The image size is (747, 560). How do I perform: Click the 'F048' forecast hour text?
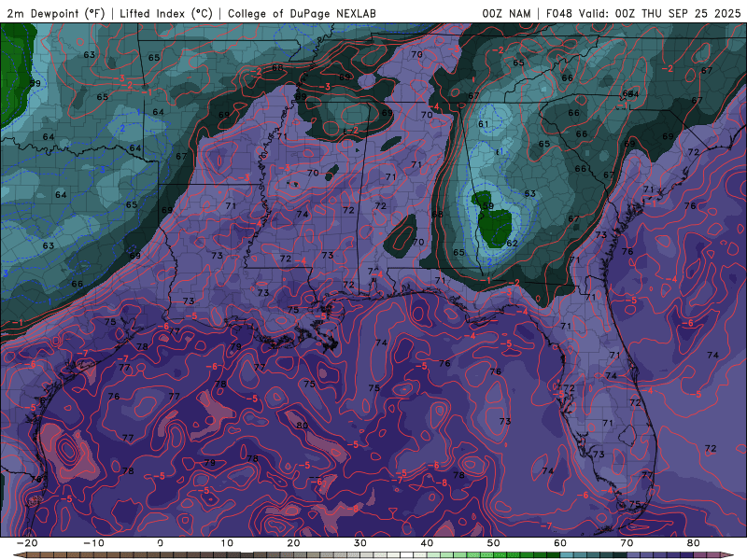coord(558,13)
